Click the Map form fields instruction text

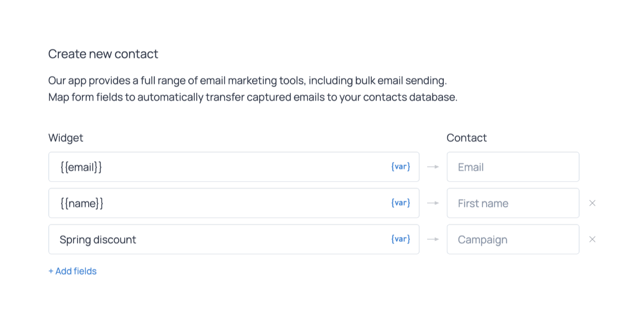pyautogui.click(x=253, y=97)
